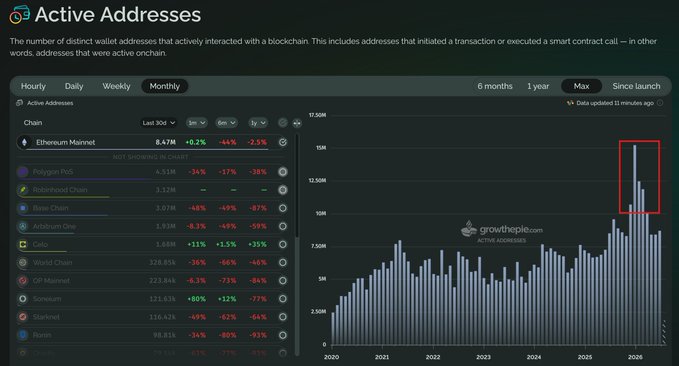Switch to the Weekly tab
This screenshot has height=366, width=679.
point(116,86)
